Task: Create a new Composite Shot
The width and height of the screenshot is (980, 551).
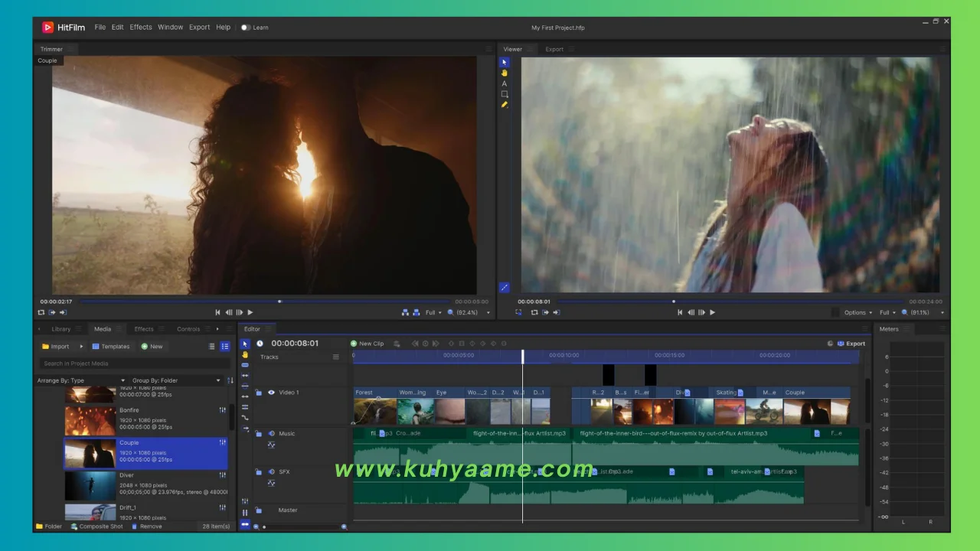Action: (x=96, y=527)
